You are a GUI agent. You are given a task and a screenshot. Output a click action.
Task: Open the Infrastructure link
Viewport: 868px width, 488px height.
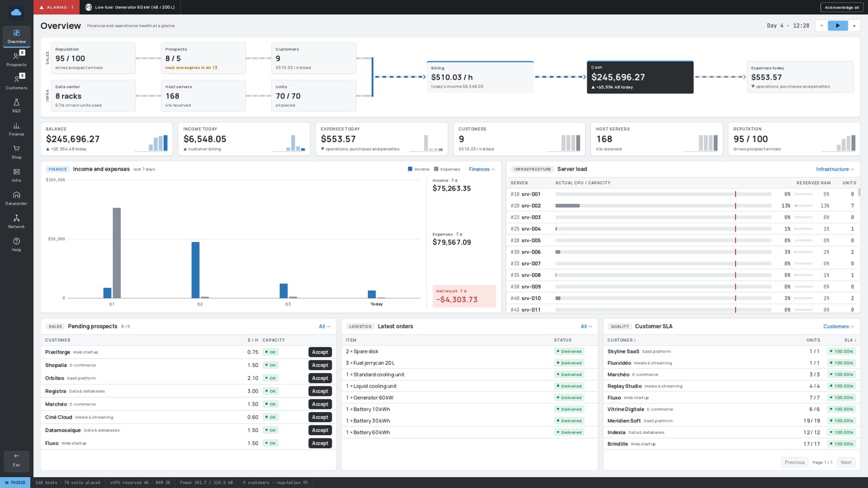(834, 169)
